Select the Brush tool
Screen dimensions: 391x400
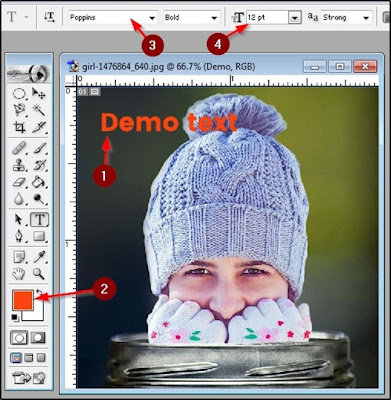(39, 148)
